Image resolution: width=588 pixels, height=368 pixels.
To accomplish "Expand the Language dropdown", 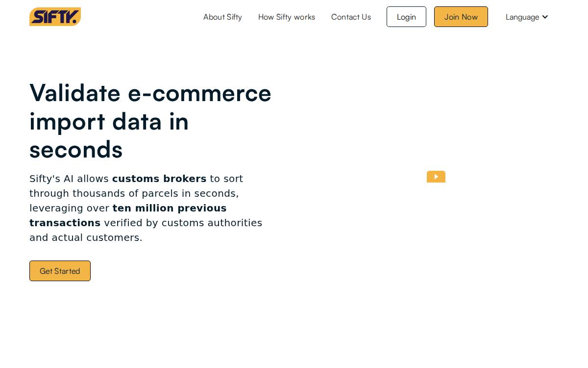I will click(527, 17).
